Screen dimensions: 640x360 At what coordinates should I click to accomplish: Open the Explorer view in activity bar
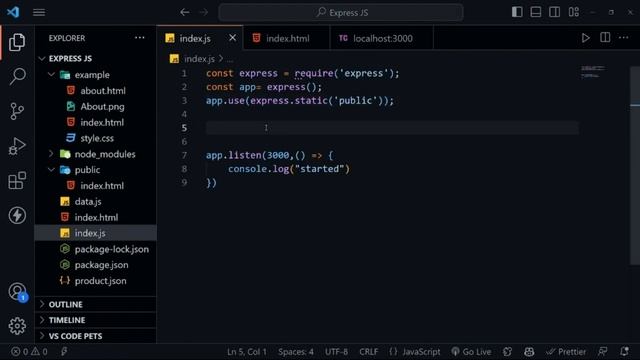[x=17, y=42]
